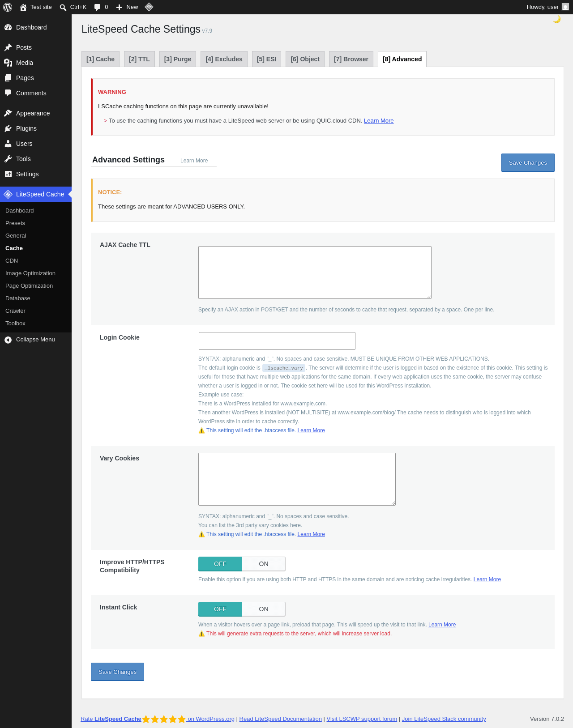
Task: Open the Ctrl+K search icon
Action: click(x=63, y=7)
